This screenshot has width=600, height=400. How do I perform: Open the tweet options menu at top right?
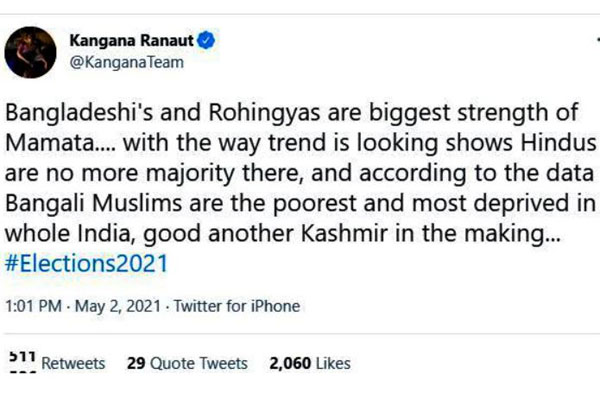tap(598, 39)
